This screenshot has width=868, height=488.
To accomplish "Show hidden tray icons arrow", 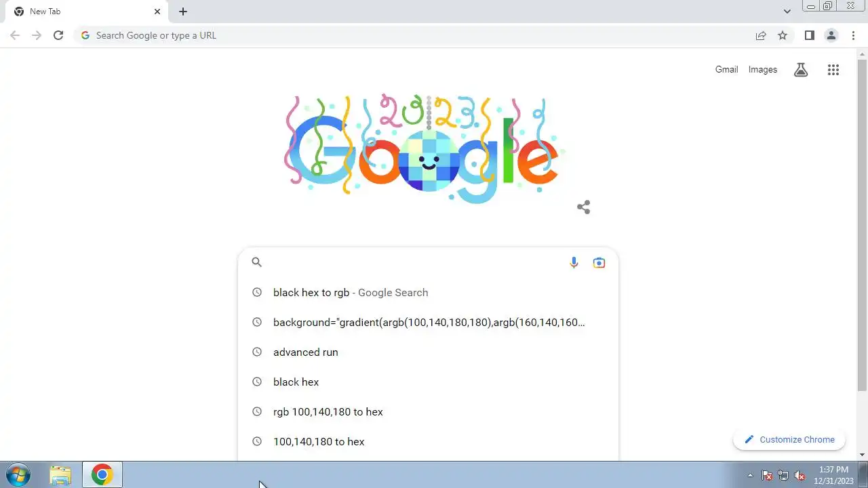I will click(x=750, y=476).
